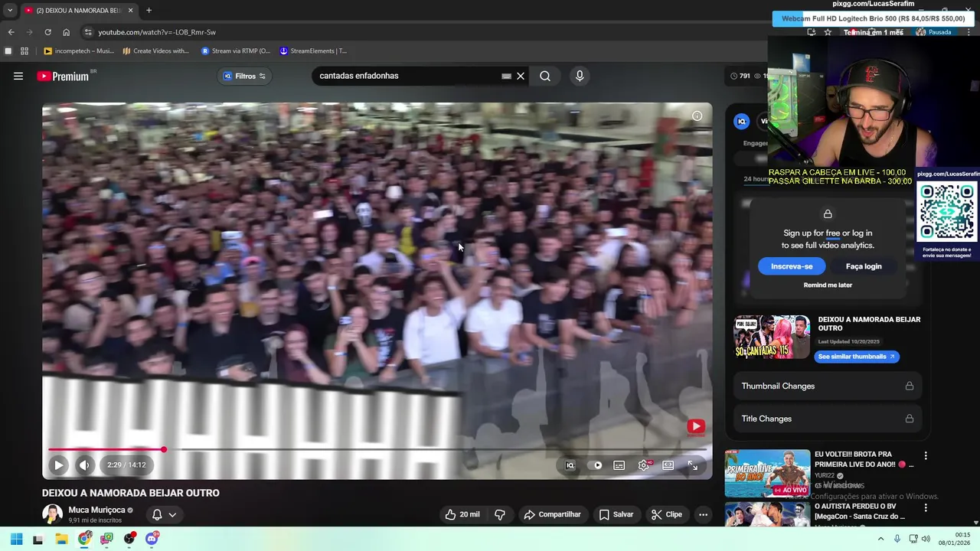980x551 pixels.
Task: Mute the video volume speaker icon
Action: (x=84, y=465)
